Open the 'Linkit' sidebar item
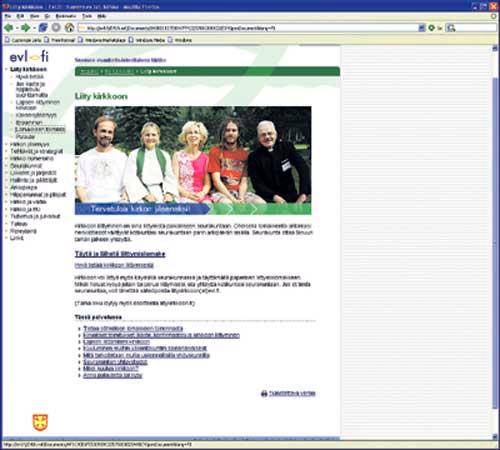The height and width of the screenshot is (450, 500). click(17, 238)
